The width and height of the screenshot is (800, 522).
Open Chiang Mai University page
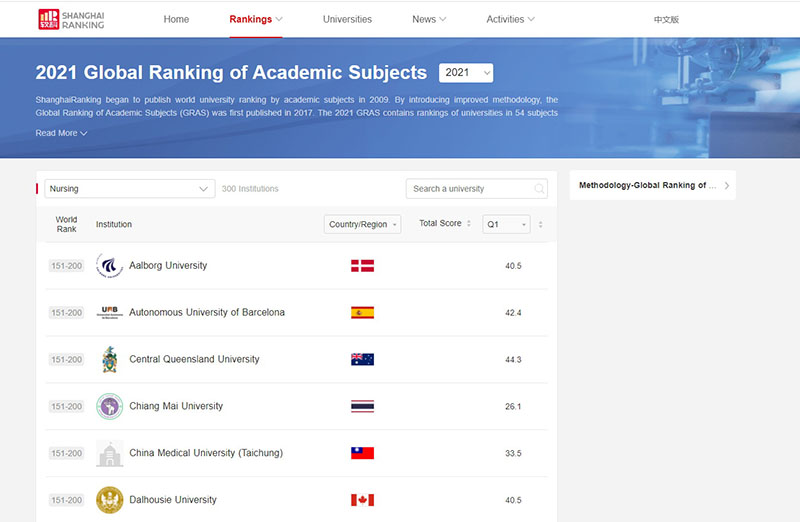tap(176, 406)
